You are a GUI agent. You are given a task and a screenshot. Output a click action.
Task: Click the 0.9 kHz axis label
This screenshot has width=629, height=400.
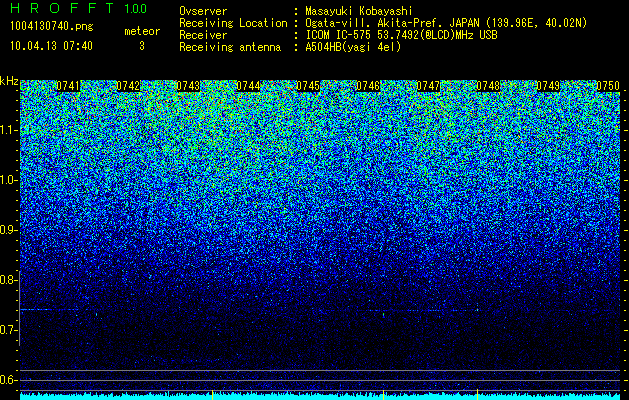coord(9,230)
